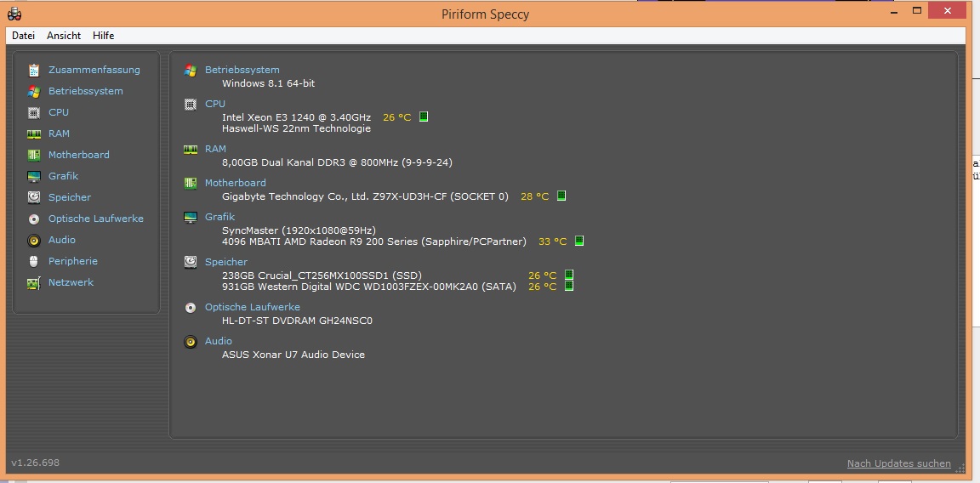Select the Speicher hard drive sidebar icon
Screen dimensions: 980x483
(x=34, y=197)
